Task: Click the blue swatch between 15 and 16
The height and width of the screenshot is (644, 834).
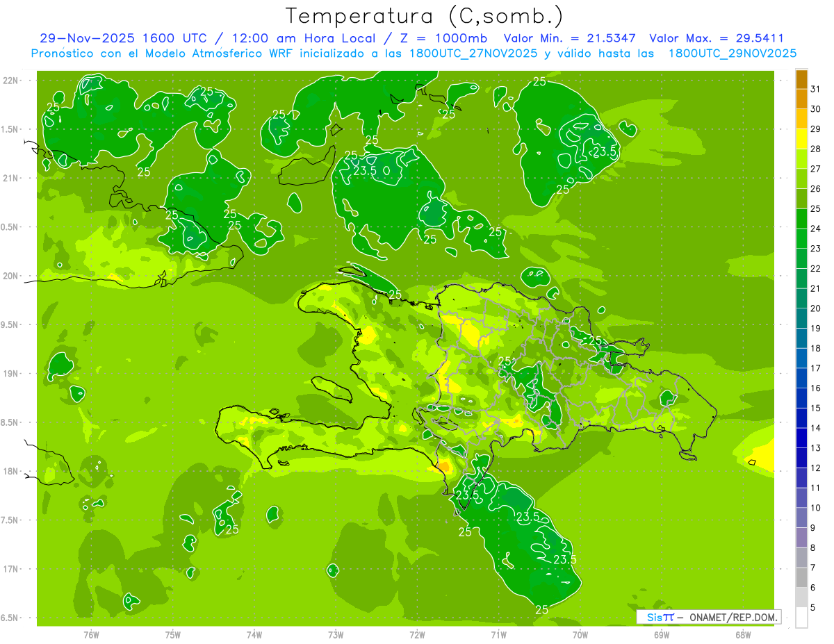Action: pyautogui.click(x=801, y=399)
